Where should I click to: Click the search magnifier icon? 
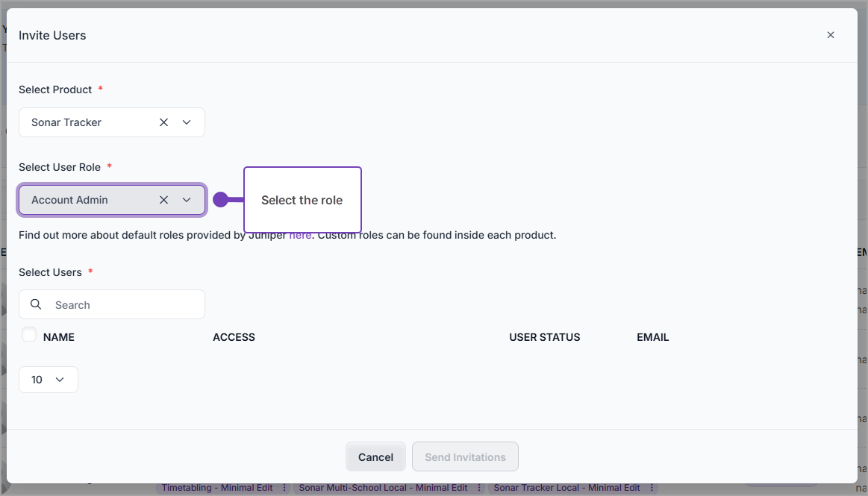(x=36, y=304)
